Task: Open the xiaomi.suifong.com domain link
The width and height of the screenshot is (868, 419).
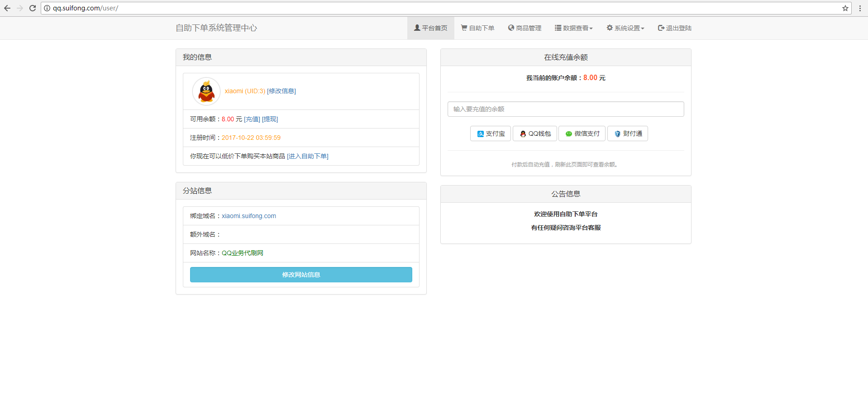Action: [x=249, y=216]
